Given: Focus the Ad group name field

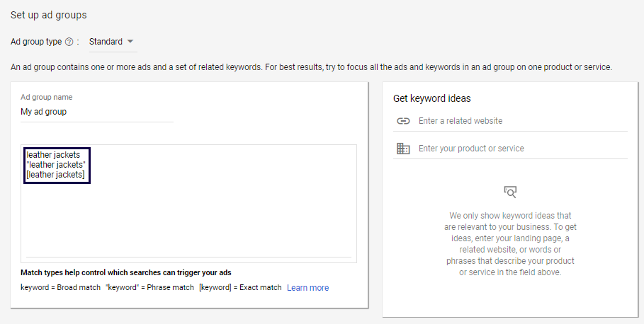Looking at the screenshot, I should coord(96,112).
